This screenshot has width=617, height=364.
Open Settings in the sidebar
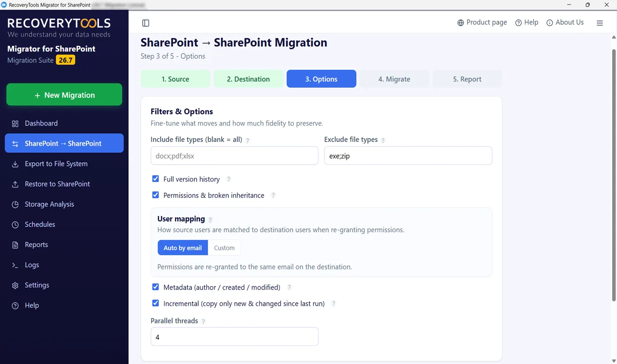tap(64, 286)
